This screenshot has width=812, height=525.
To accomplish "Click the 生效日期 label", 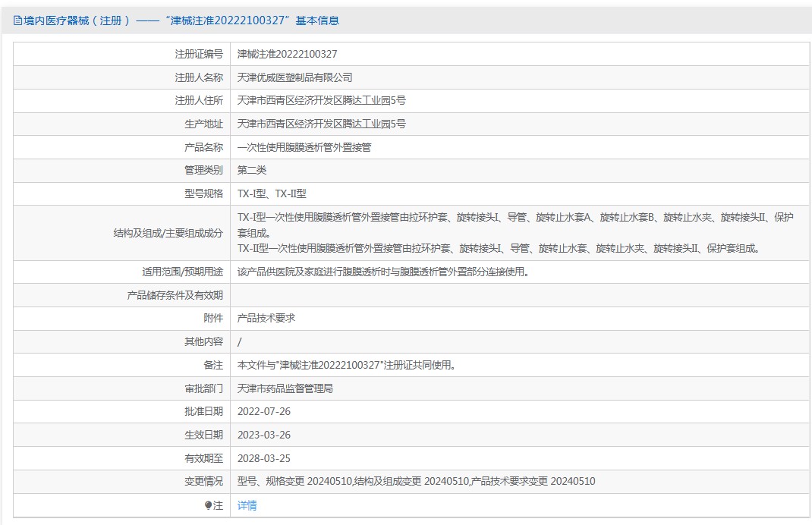I will click(x=203, y=435).
